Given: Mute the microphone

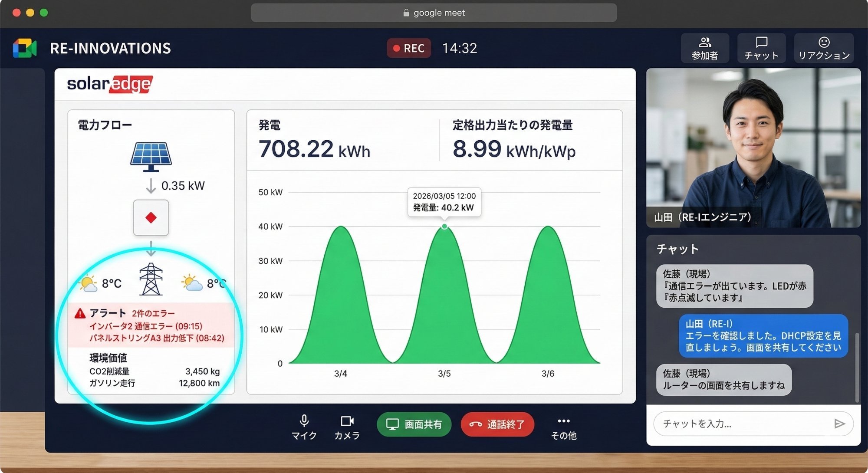Looking at the screenshot, I should coord(304,424).
